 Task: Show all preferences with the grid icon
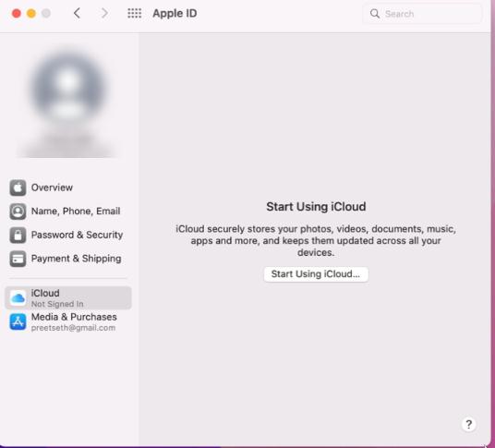[x=134, y=13]
